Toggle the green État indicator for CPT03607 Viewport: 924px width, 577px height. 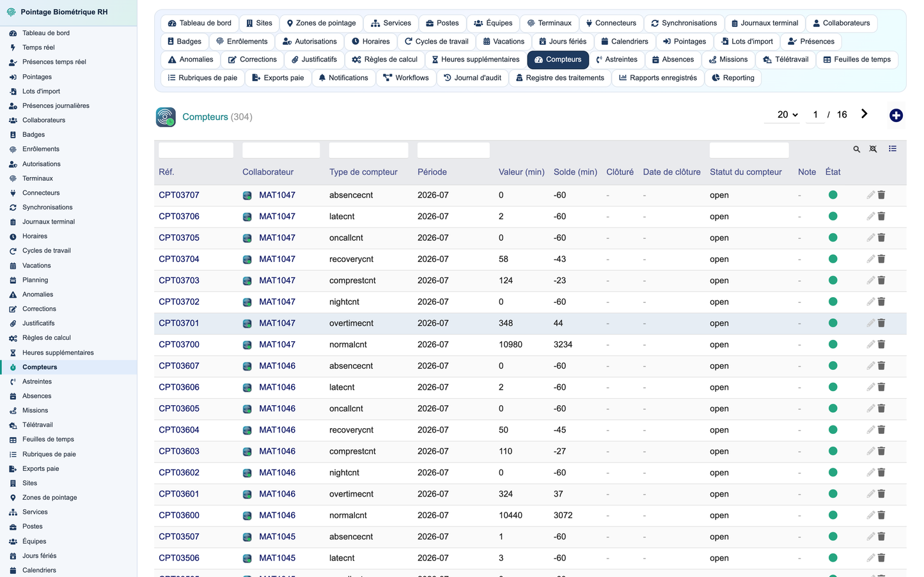click(833, 365)
